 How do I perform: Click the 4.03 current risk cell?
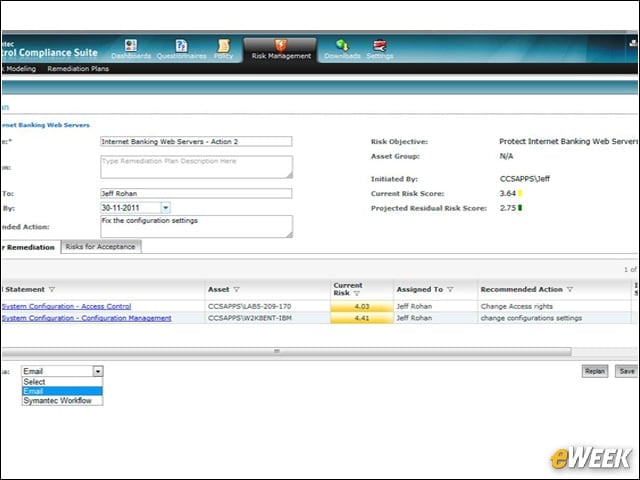tap(362, 306)
